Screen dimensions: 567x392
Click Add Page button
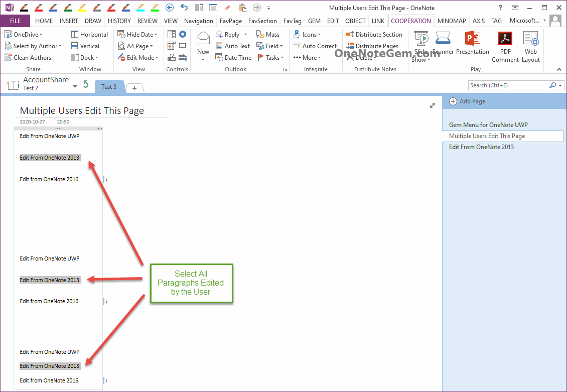coord(467,101)
